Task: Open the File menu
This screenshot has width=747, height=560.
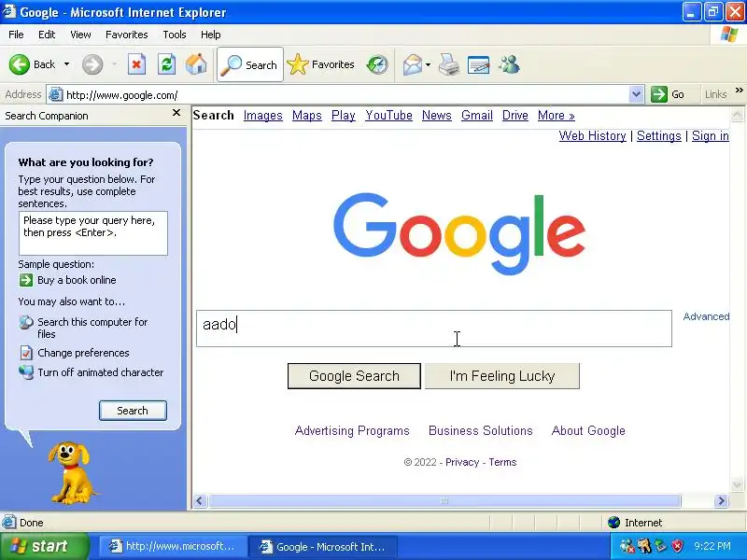Action: coord(16,35)
